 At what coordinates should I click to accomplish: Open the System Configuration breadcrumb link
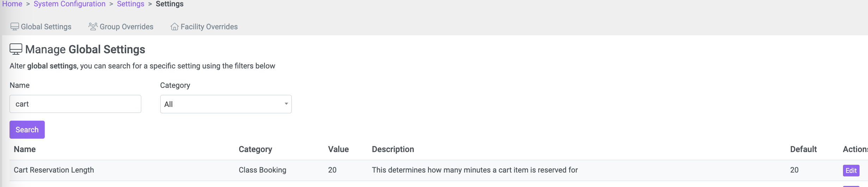[69, 4]
